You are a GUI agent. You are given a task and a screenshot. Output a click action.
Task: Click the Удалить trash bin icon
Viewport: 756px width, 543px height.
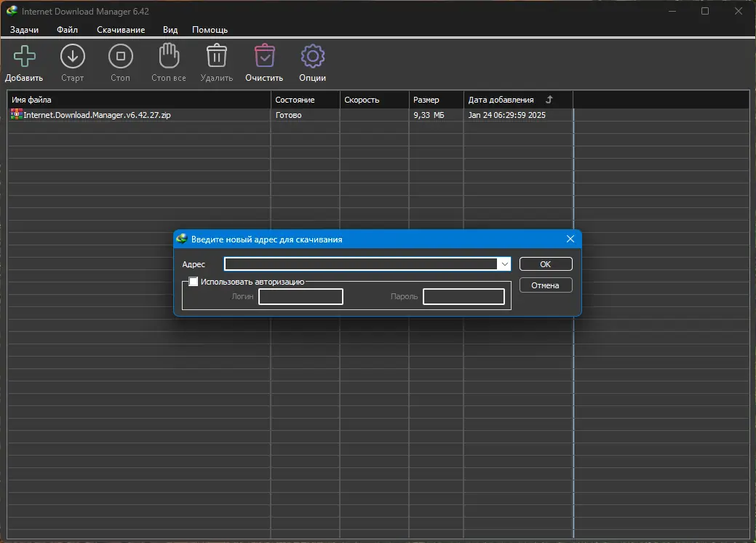pos(217,56)
